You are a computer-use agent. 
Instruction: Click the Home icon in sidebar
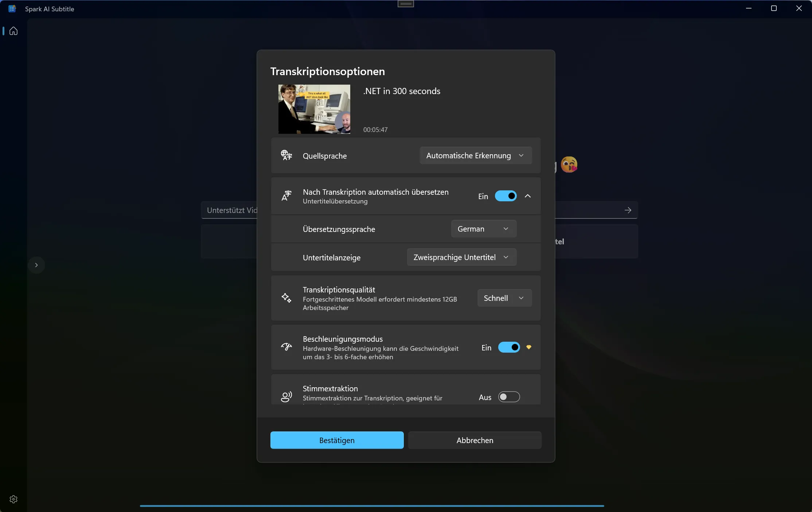tap(13, 31)
